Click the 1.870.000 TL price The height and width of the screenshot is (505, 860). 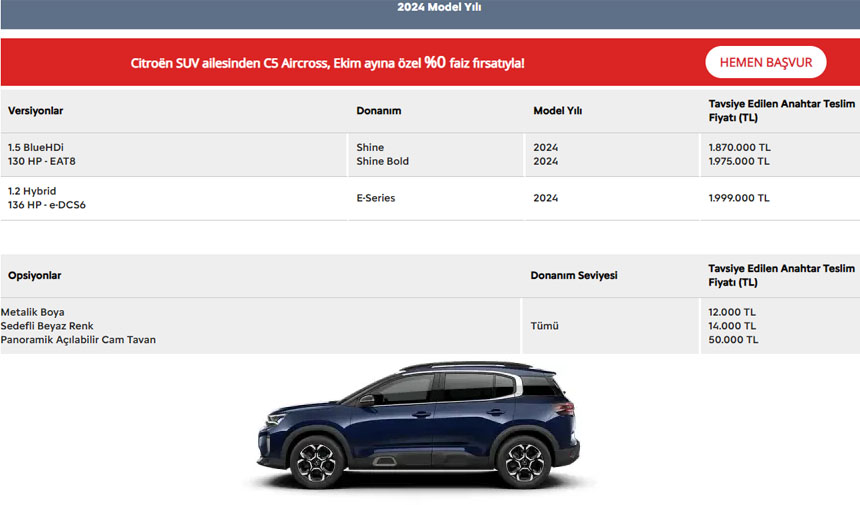(739, 147)
